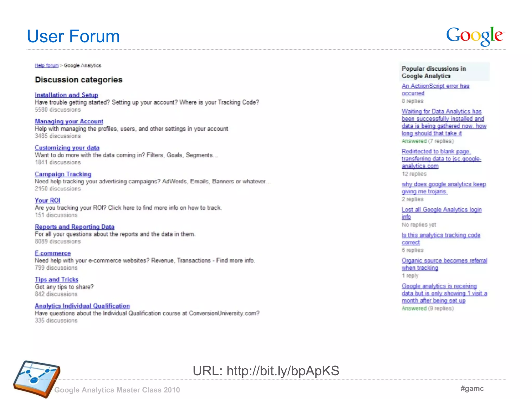Screen dimensions: 532x399
Task: Open Tips and Tricks category
Action: click(57, 280)
